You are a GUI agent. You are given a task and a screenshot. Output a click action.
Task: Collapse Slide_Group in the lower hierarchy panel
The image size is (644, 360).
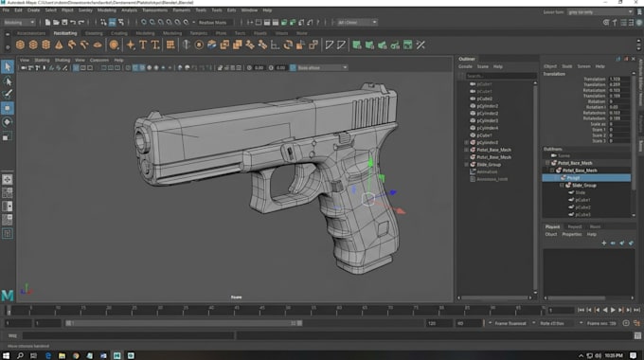tap(562, 186)
